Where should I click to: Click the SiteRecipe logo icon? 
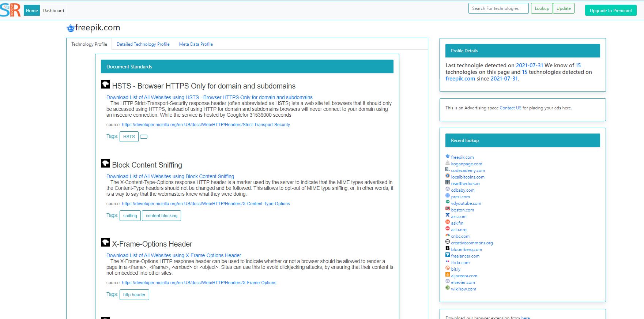coord(10,10)
